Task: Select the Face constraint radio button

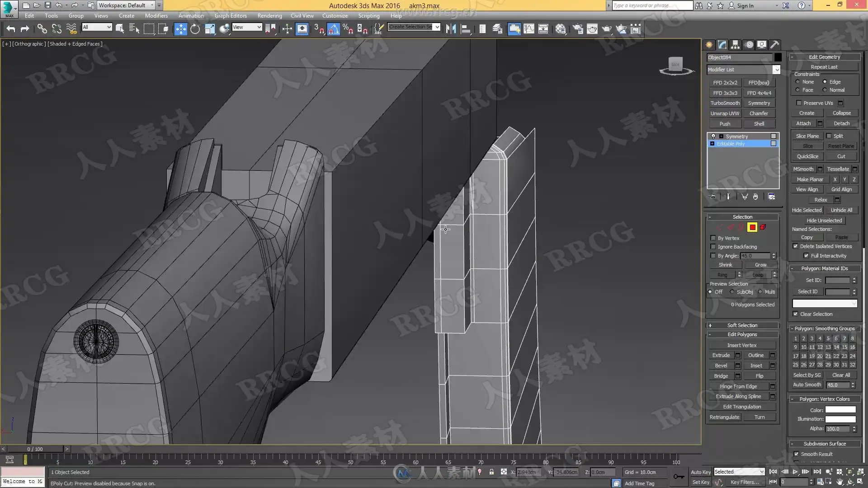Action: tap(798, 90)
